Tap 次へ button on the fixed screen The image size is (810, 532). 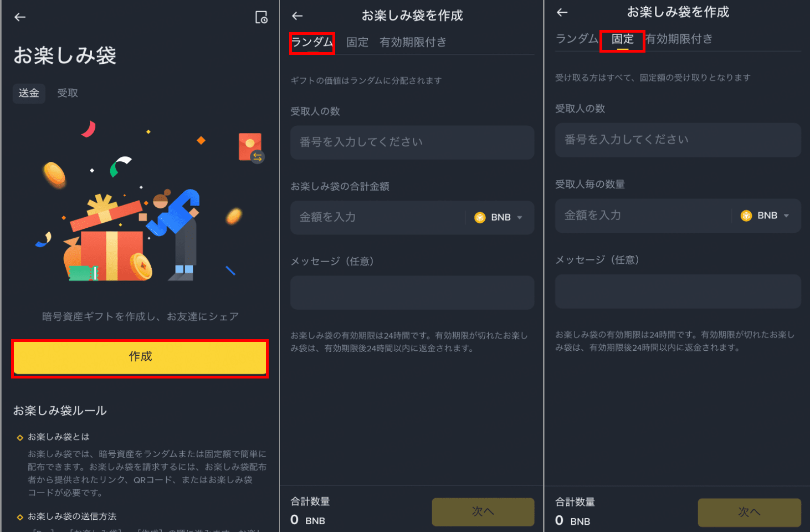(x=749, y=512)
